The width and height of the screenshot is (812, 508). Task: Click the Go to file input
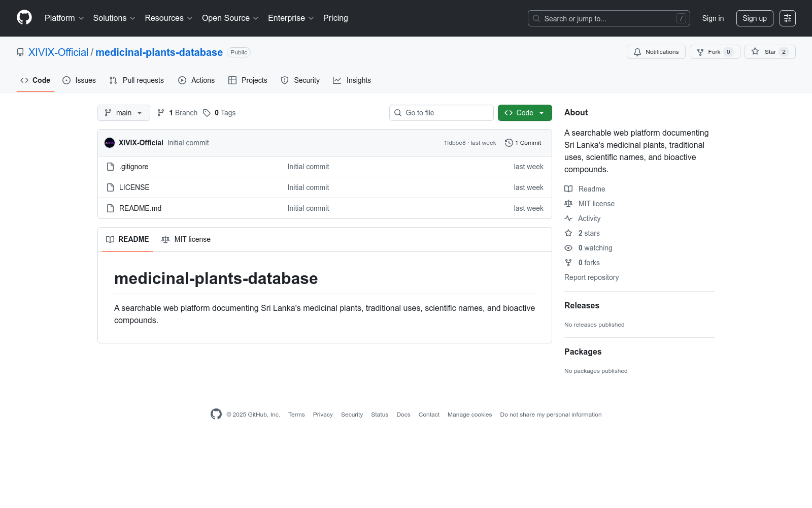coord(442,113)
